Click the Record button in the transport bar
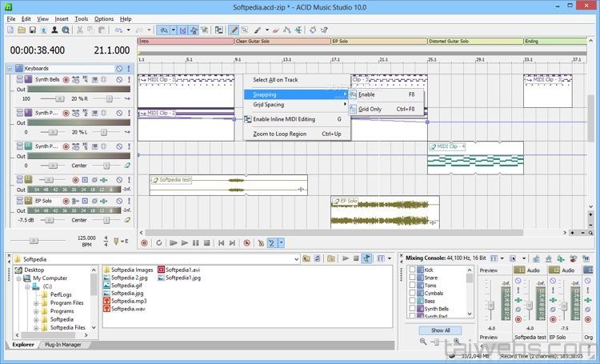Viewport: 600px width, 364px height. tap(144, 242)
